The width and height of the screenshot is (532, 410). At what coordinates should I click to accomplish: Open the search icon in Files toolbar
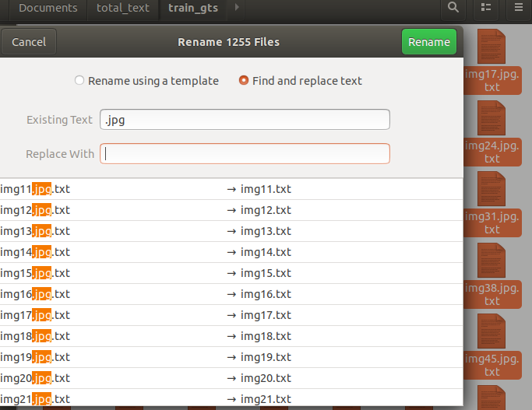(x=453, y=8)
